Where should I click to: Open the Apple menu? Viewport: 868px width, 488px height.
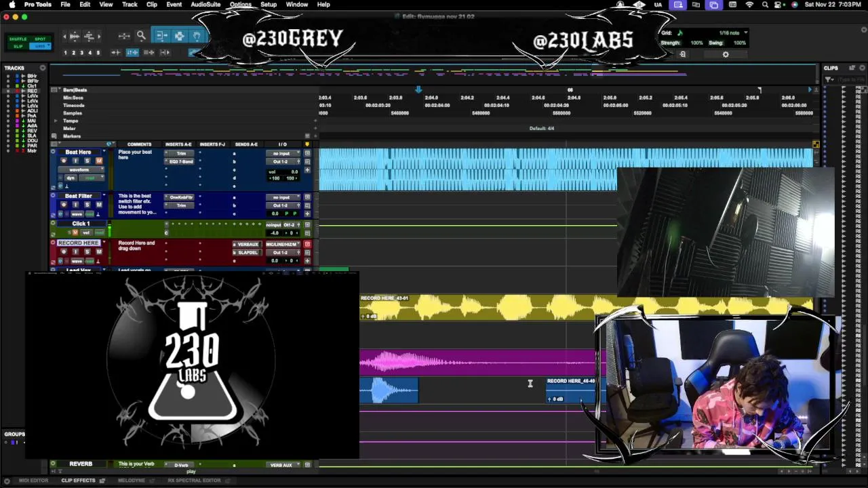[x=12, y=5]
